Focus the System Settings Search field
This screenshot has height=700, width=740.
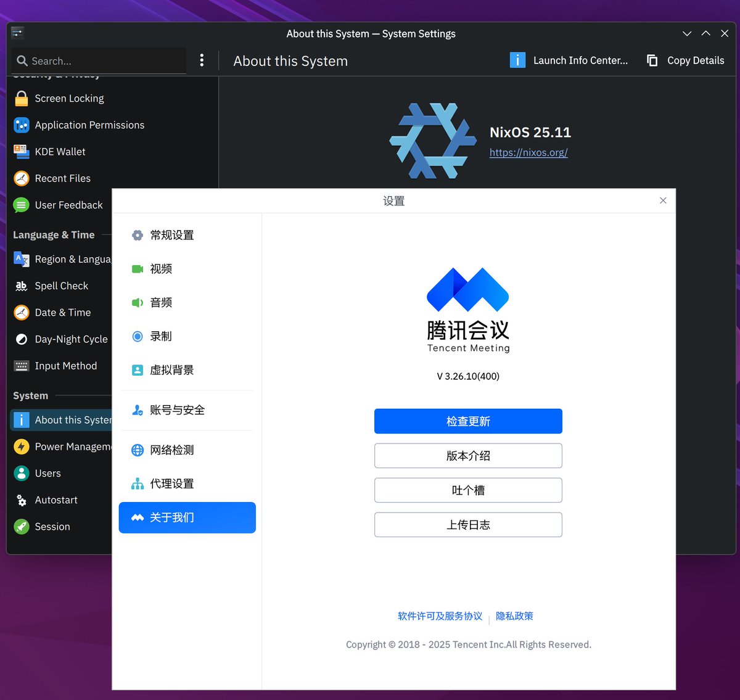tap(99, 60)
